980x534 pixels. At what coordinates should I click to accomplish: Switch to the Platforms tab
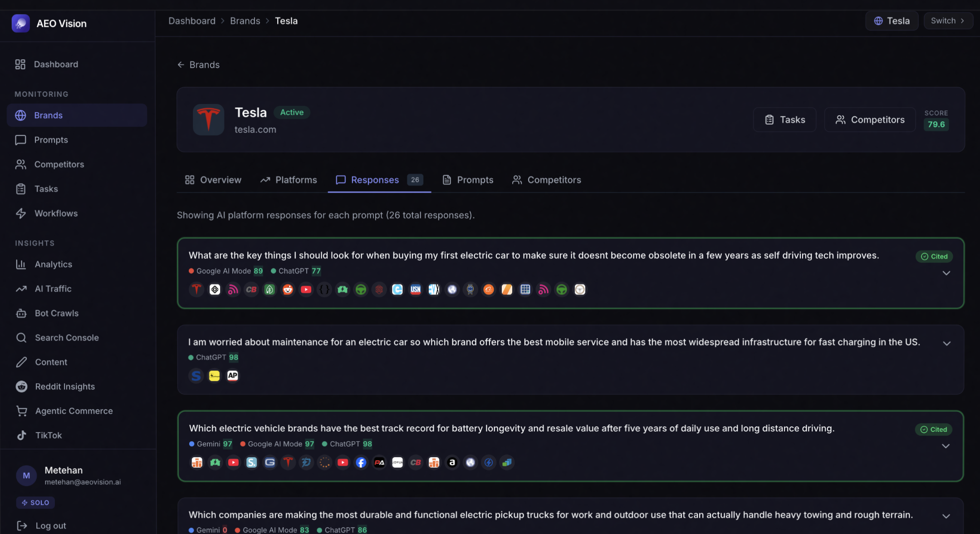point(289,180)
